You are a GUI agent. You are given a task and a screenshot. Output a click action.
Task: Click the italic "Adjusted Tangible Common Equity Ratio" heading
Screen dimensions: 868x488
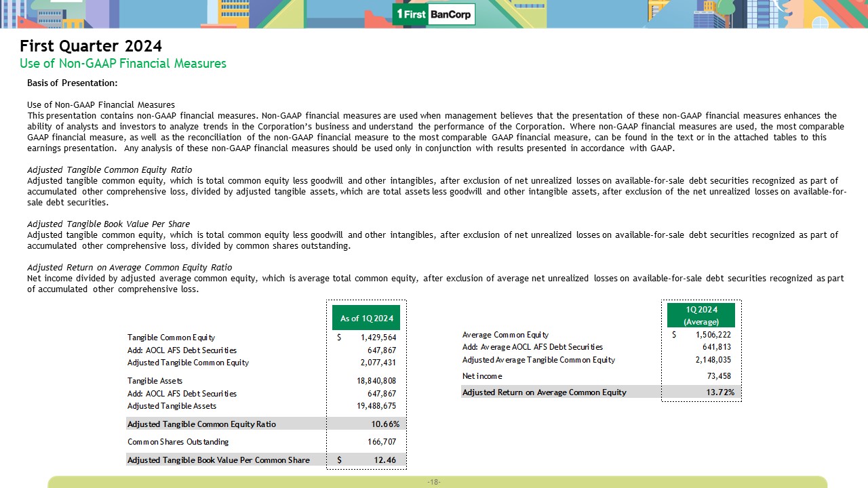pyautogui.click(x=109, y=169)
